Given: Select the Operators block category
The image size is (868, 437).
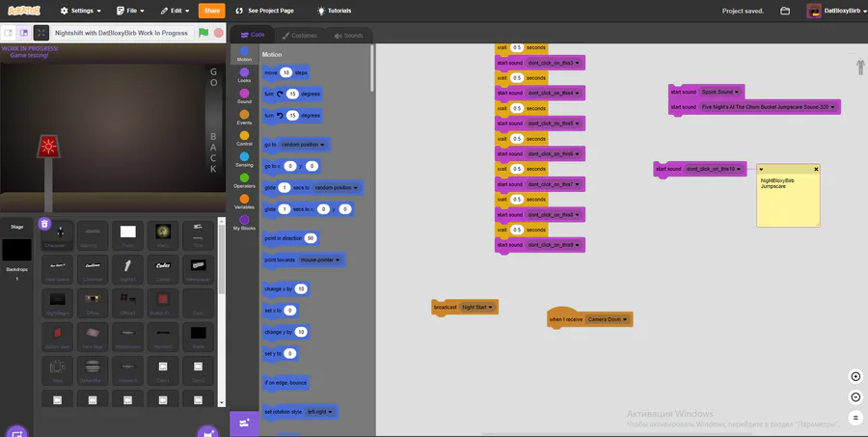Looking at the screenshot, I should pos(244,180).
